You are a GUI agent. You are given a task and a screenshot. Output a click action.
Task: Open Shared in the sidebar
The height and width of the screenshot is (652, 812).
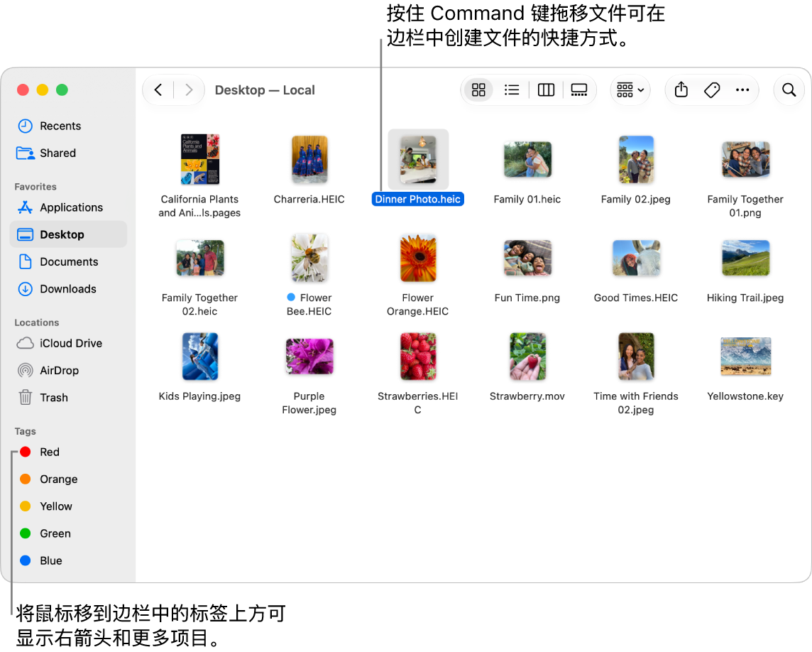pyautogui.click(x=68, y=153)
